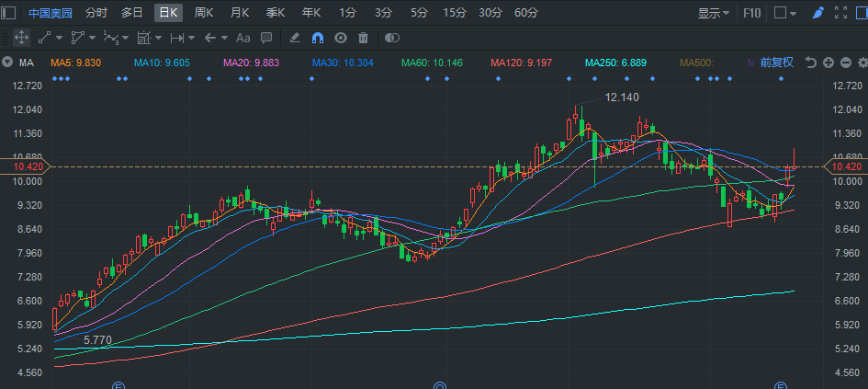Switch to the 多日 tab
The image size is (868, 389).
(131, 13)
